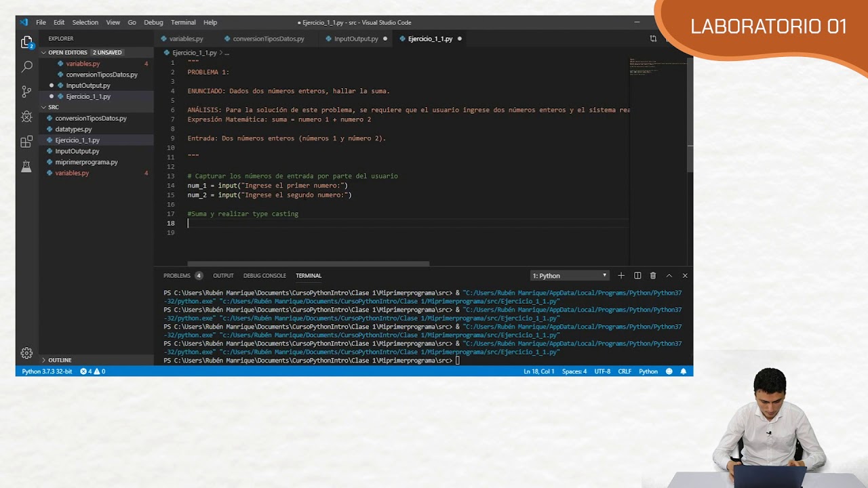Open the Go menu
The height and width of the screenshot is (488, 868).
(132, 22)
